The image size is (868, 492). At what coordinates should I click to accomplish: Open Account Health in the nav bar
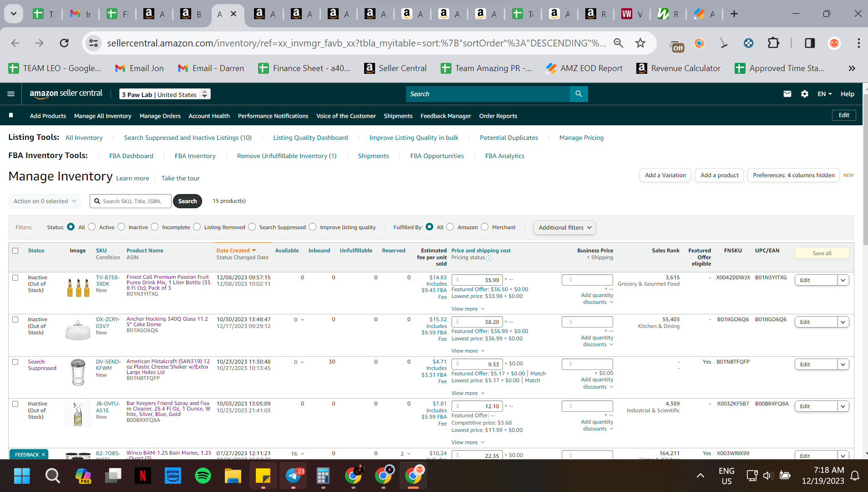(209, 116)
